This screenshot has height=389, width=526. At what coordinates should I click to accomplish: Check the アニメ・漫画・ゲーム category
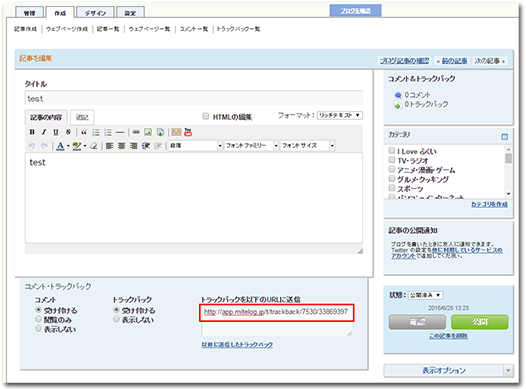[x=391, y=169]
